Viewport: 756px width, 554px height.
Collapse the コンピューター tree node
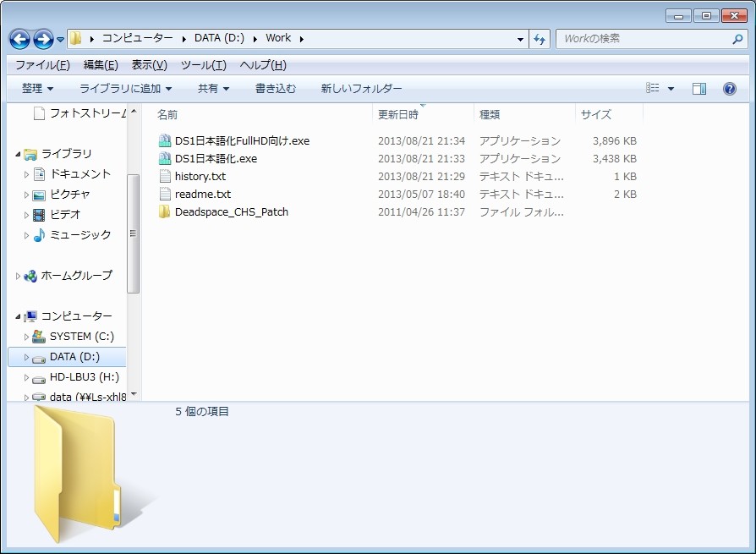tap(18, 317)
